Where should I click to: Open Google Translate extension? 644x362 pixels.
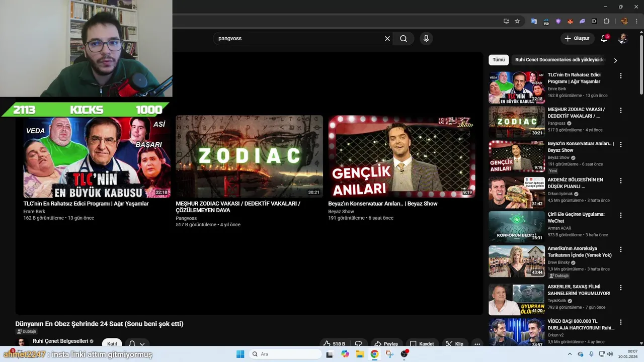click(534, 21)
